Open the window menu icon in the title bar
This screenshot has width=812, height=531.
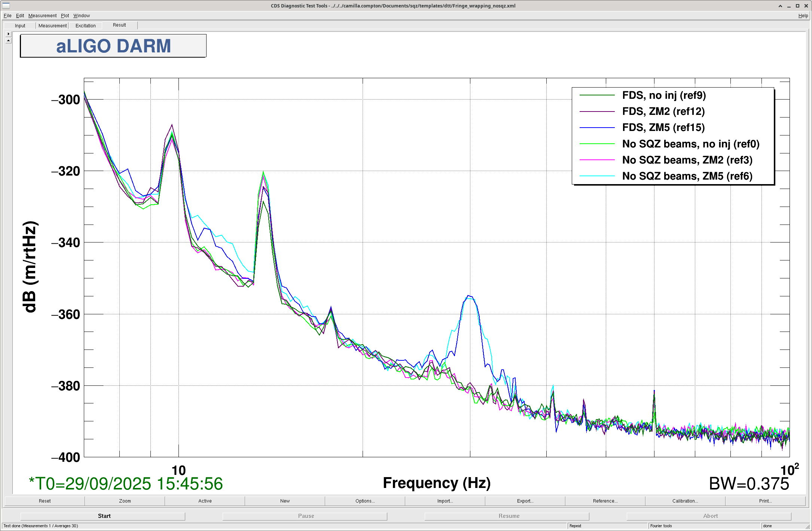(6, 5)
